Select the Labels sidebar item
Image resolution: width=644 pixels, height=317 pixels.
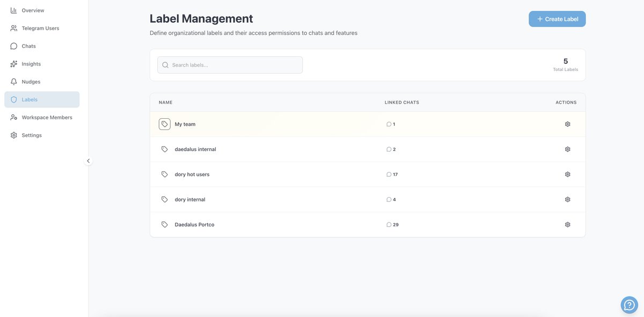[x=42, y=99]
